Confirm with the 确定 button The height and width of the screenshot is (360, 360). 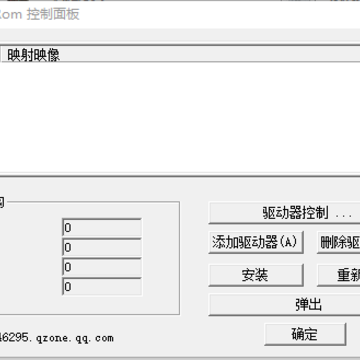[x=305, y=334]
